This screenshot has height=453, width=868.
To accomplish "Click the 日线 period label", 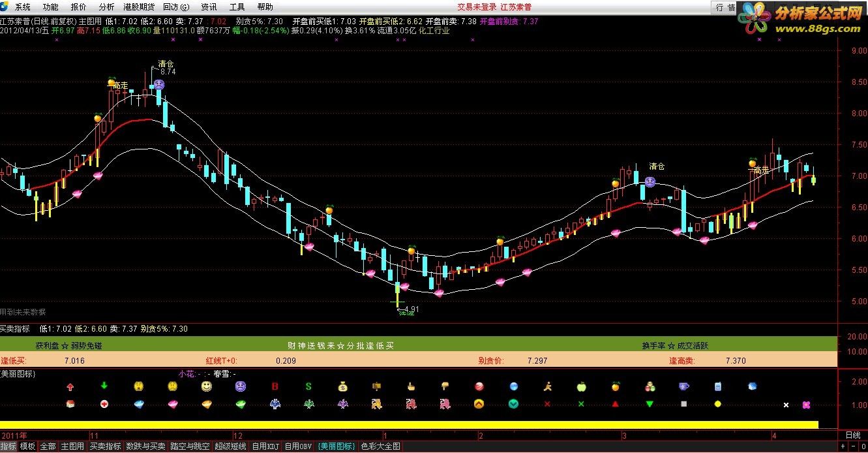I will tap(852, 435).
